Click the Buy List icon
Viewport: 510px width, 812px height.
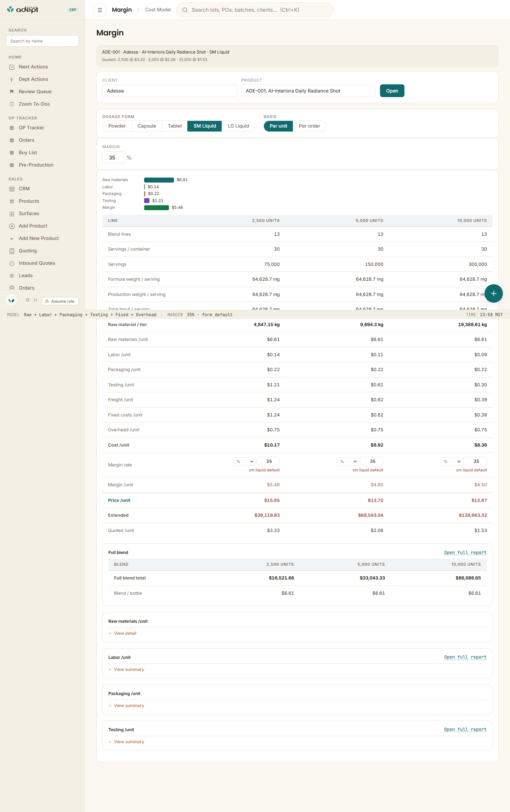click(x=12, y=153)
